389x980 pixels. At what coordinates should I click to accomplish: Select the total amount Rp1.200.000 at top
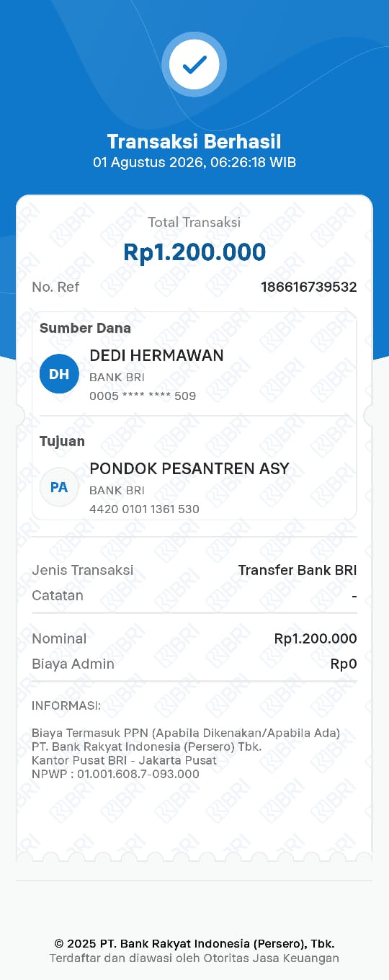tap(194, 252)
